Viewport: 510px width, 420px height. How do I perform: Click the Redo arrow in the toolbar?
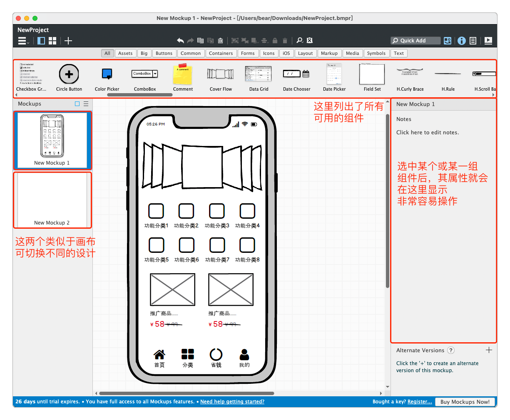pos(190,40)
